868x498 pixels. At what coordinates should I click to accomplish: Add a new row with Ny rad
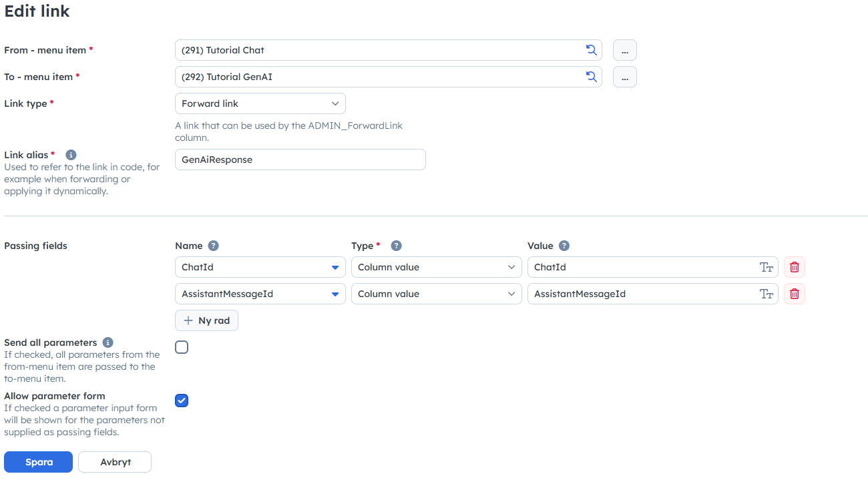point(206,320)
